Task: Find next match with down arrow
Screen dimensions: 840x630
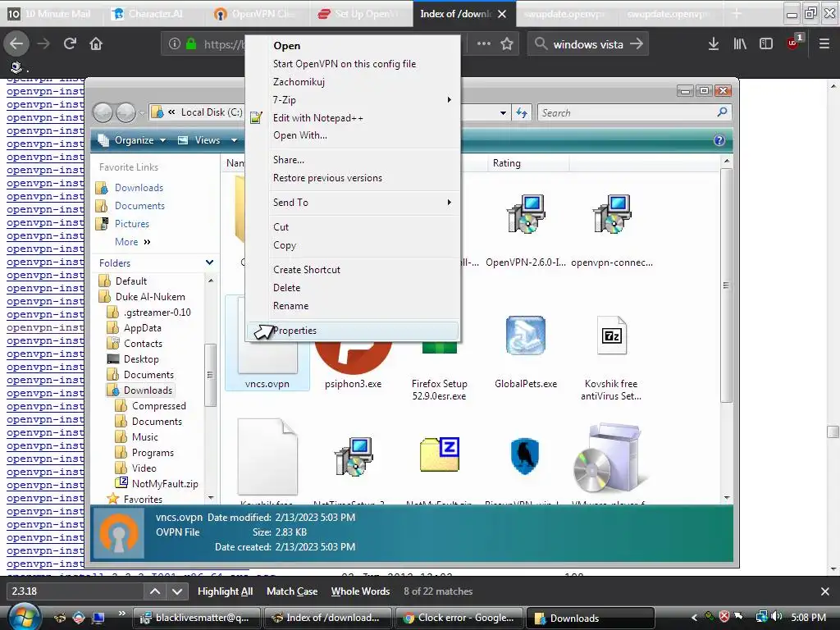Action: 177,591
